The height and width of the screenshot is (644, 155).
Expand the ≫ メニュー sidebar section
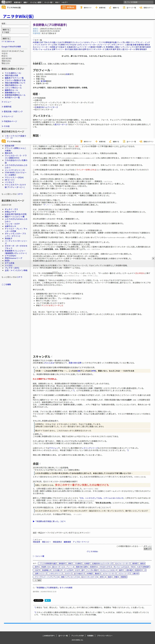tap(6, 102)
